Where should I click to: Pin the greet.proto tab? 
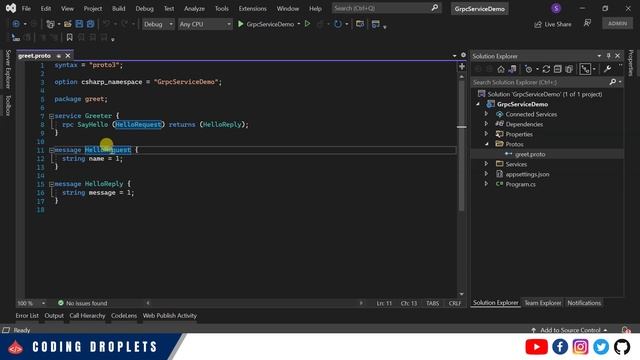(59, 56)
